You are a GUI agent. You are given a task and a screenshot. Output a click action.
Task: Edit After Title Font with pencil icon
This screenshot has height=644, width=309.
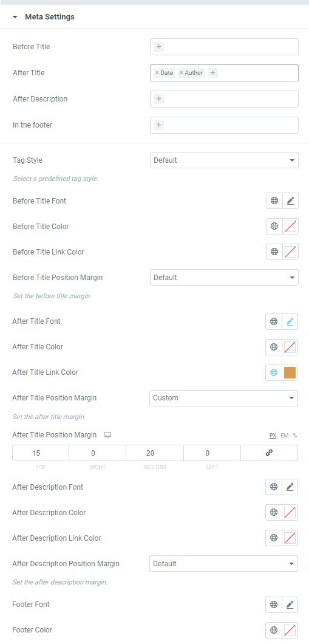tap(290, 321)
